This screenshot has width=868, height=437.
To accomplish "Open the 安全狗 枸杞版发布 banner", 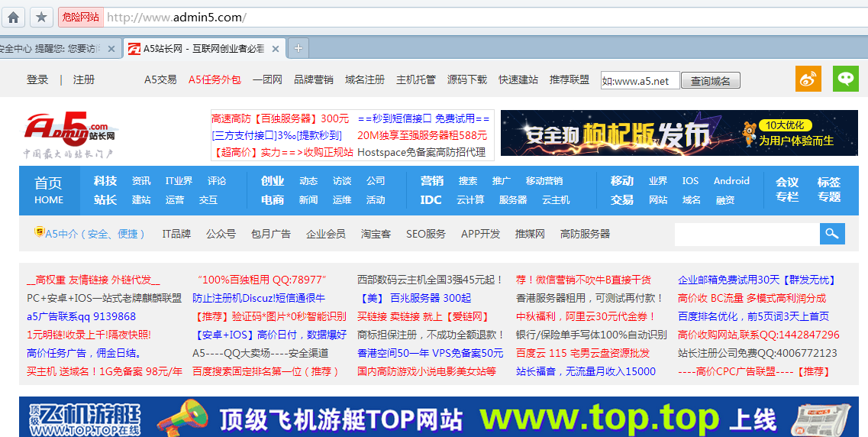I will [679, 133].
